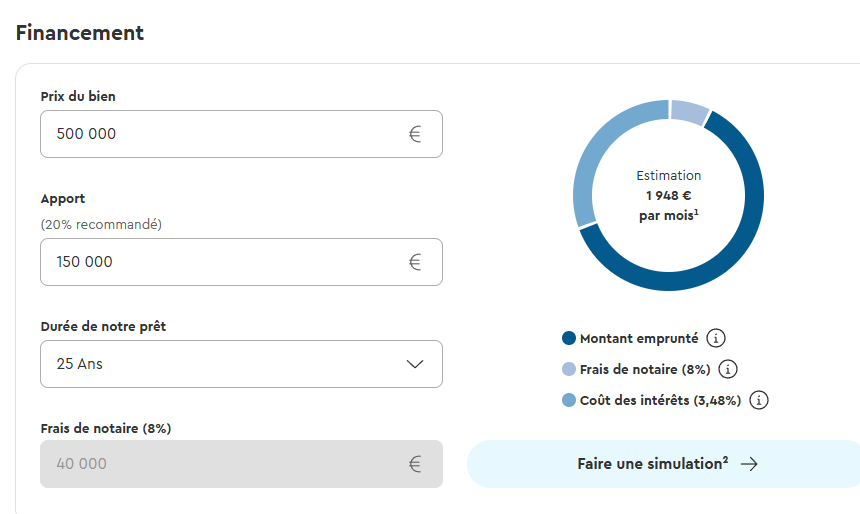Click the Estimation text in chart center
The image size is (860, 514).
click(x=669, y=176)
